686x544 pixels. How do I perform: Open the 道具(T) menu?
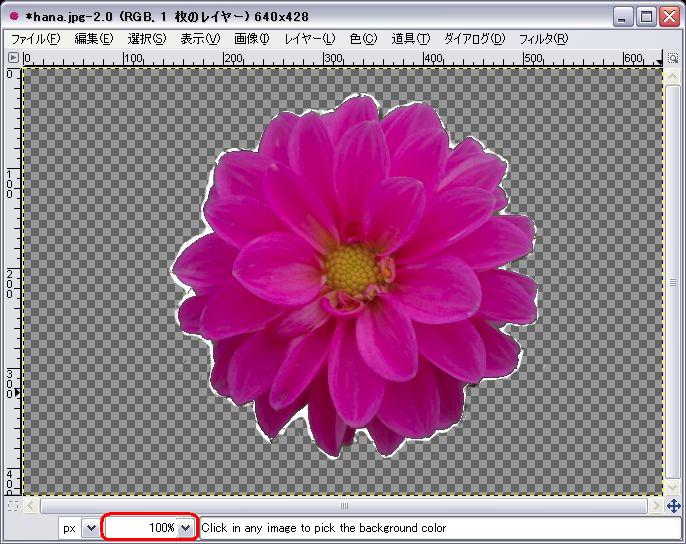(410, 39)
